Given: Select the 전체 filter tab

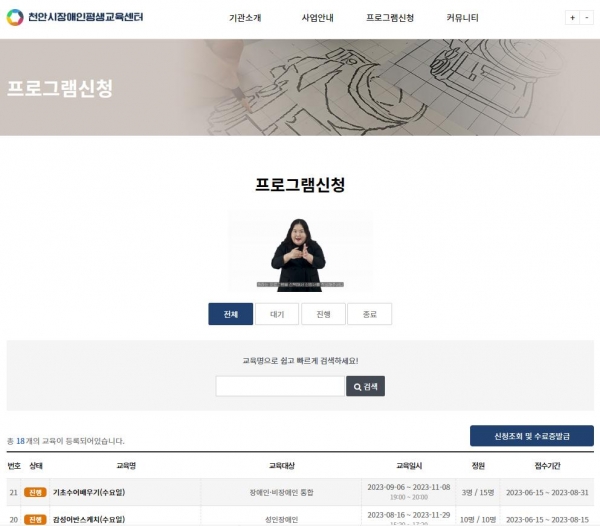Looking at the screenshot, I should point(230,314).
